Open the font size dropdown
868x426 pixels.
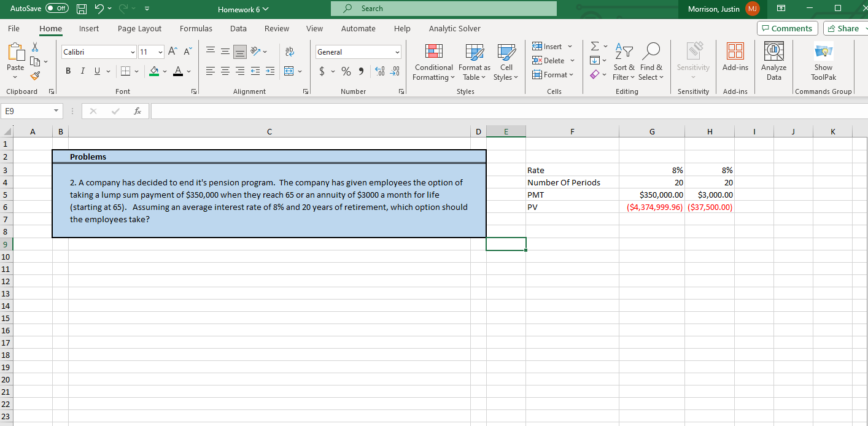tap(160, 52)
